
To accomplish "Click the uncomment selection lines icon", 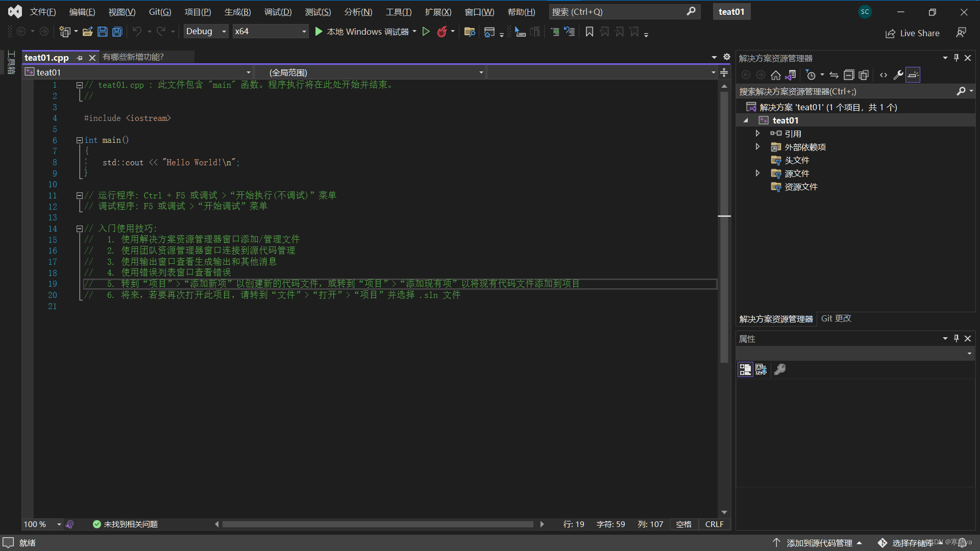I will [x=570, y=32].
